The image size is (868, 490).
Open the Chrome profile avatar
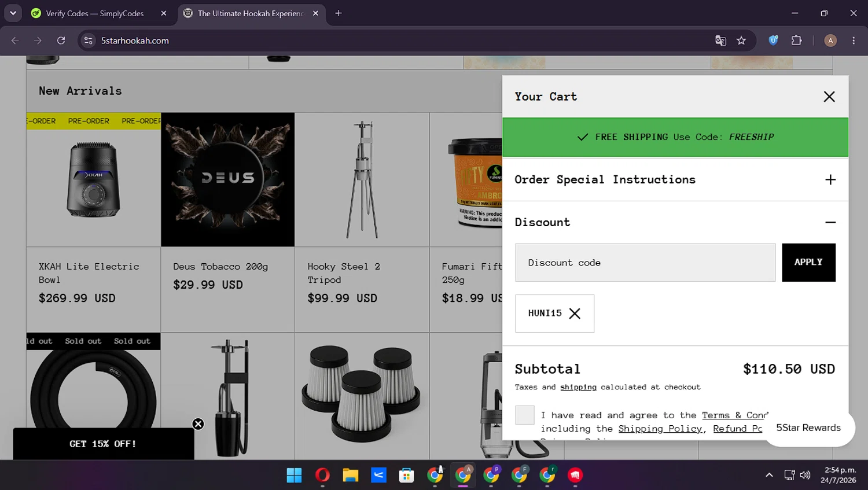click(830, 40)
